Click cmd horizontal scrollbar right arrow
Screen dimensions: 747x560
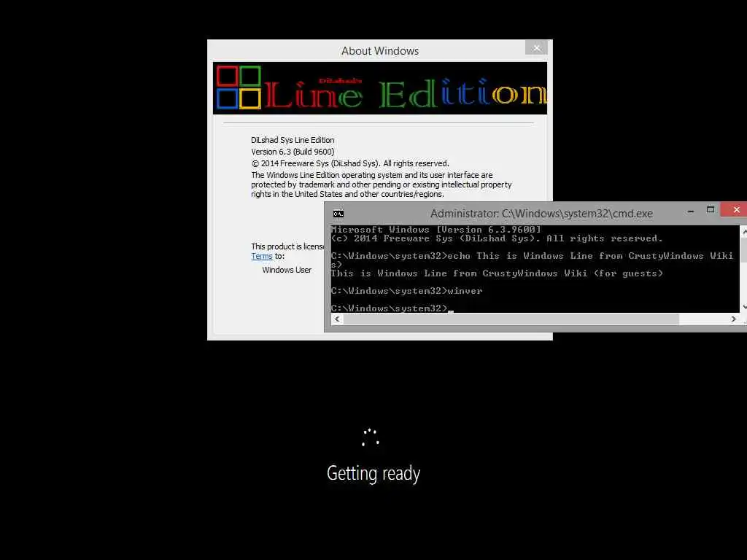[x=733, y=319]
